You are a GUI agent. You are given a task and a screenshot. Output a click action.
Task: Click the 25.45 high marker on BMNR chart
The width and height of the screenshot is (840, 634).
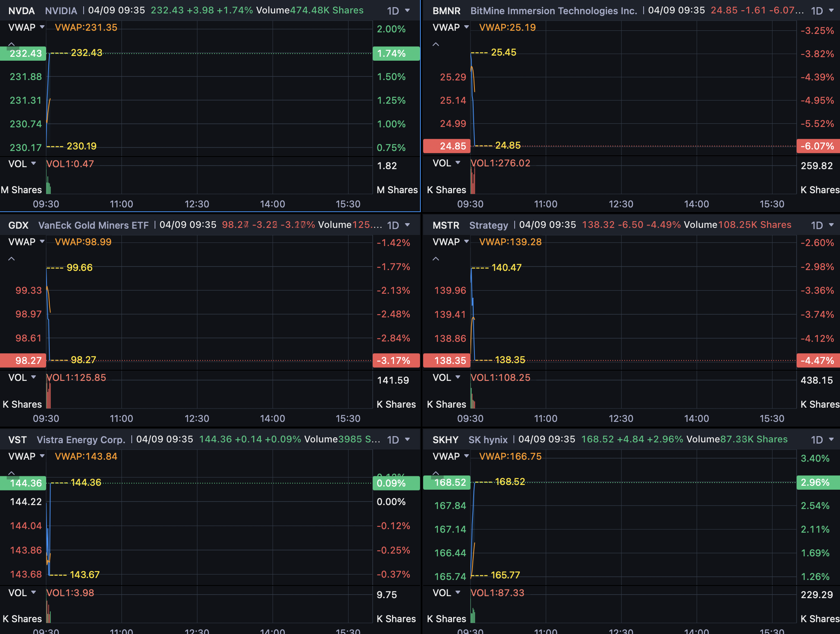pos(504,52)
